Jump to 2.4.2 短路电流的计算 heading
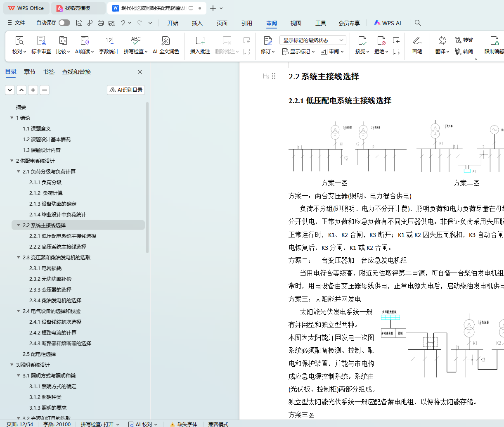 click(x=53, y=332)
